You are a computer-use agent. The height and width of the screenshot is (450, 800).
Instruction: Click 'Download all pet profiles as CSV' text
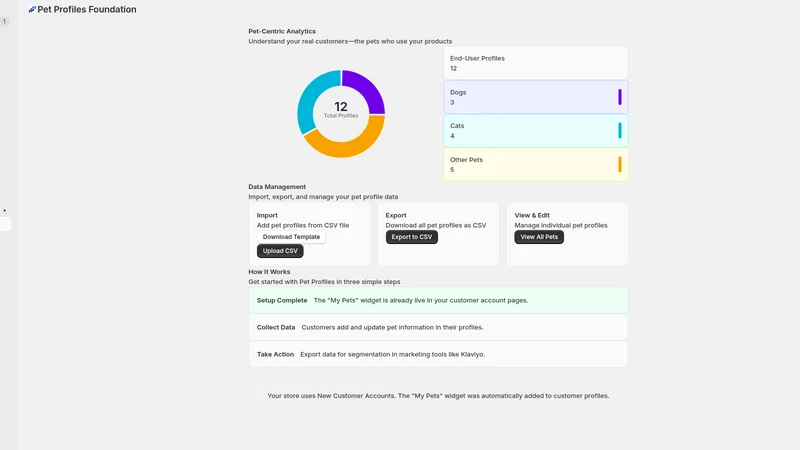[x=436, y=225]
